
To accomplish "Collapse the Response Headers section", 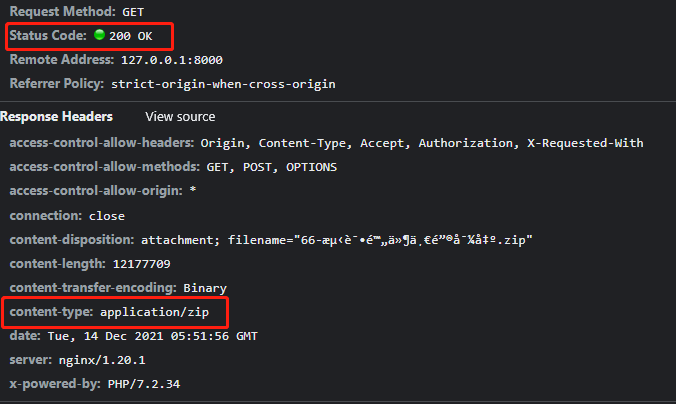I will 56,117.
